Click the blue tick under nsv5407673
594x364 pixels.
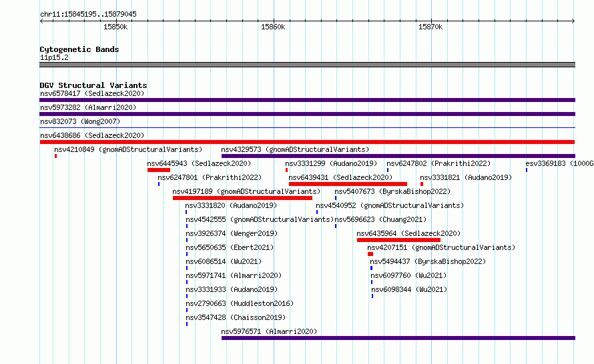[x=336, y=198]
